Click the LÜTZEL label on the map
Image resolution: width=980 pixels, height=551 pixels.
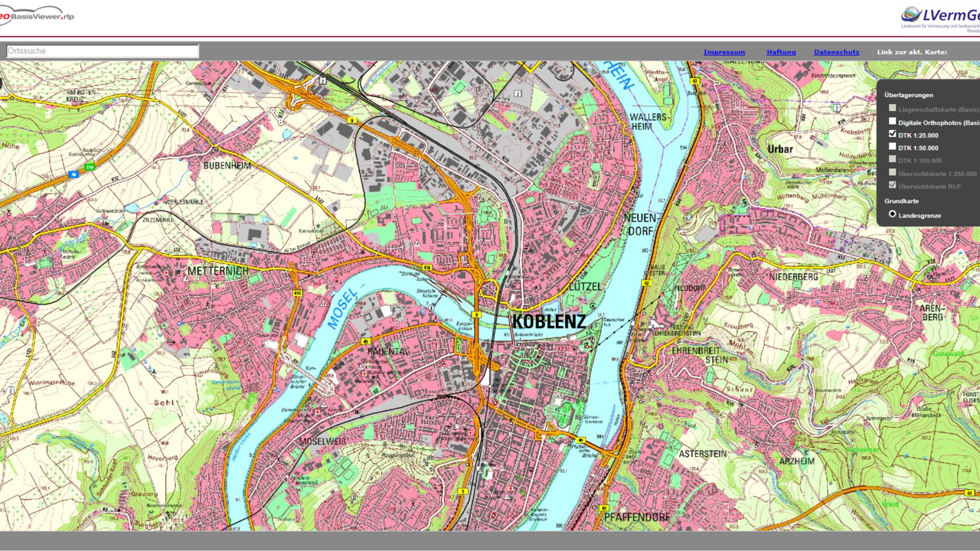pos(586,286)
